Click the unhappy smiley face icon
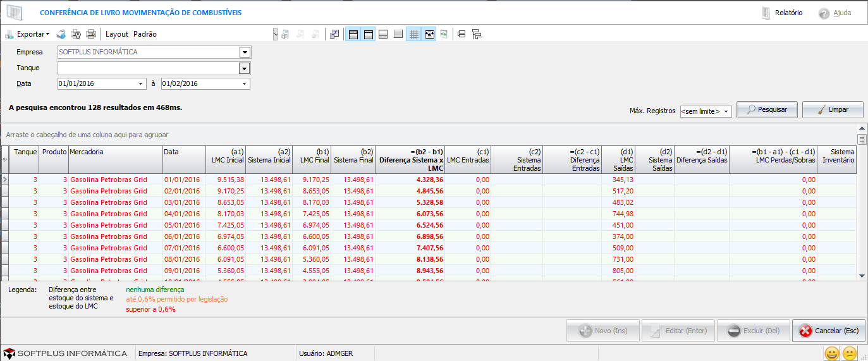Viewport: 868px width, 361px height. (850, 353)
